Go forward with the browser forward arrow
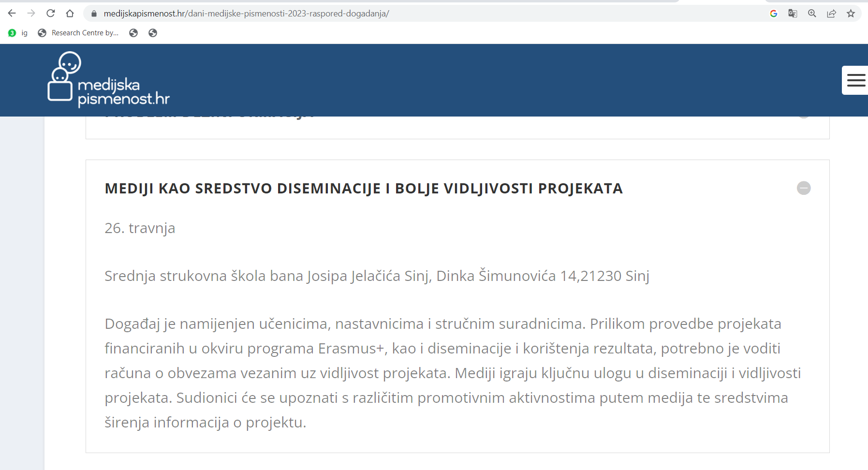868x470 pixels. [x=31, y=13]
